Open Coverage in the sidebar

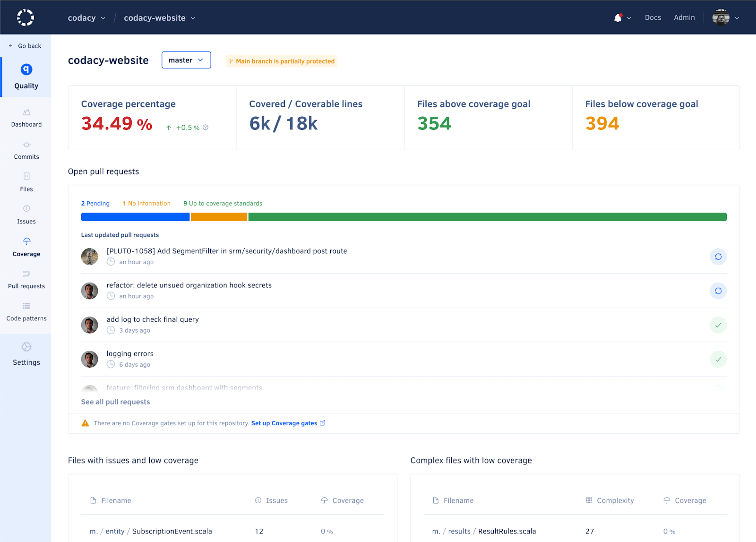tap(26, 248)
